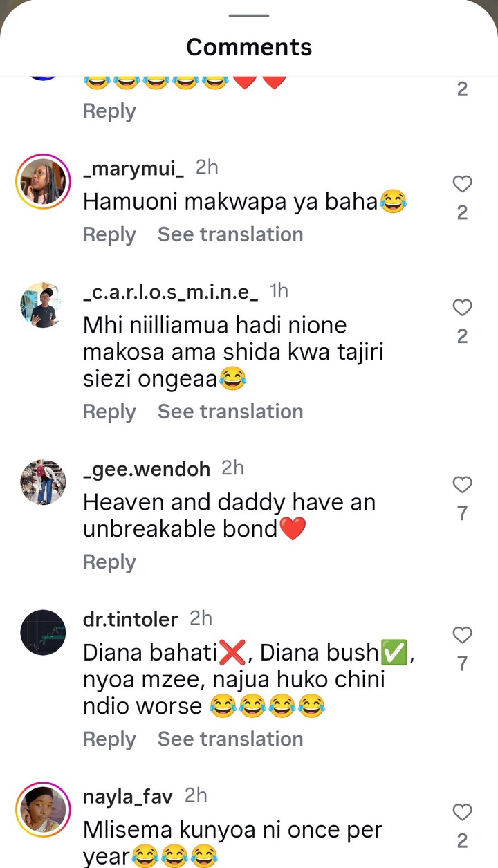
Task: Reply to dr.tintoler's comment
Action: point(109,739)
